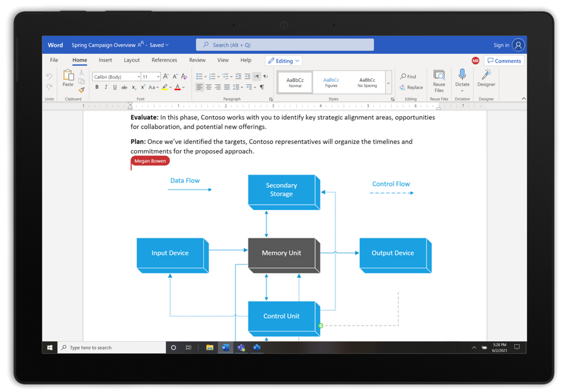
Task: Launch the Designer pane
Action: [486, 79]
